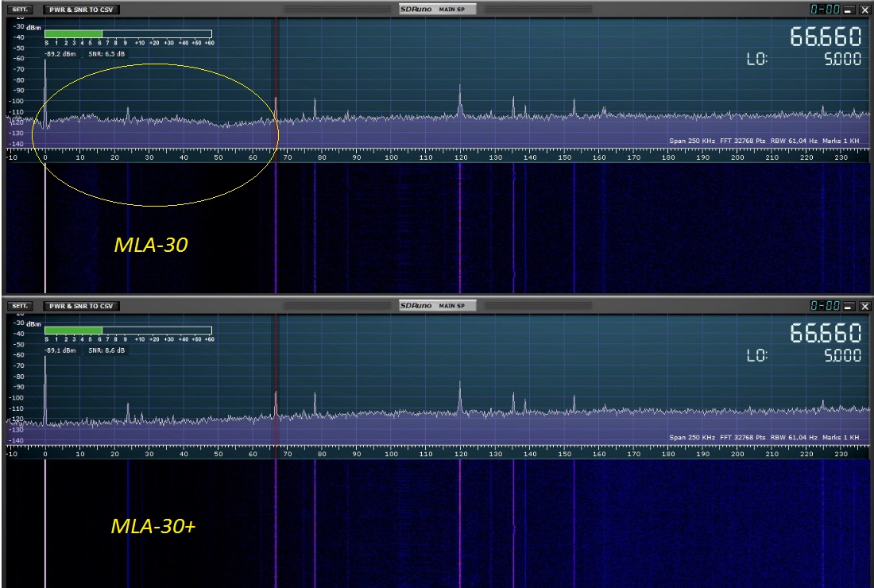The image size is (874, 588).
Task: Click the 120 frequency scale label in lower window
Action: click(460, 455)
